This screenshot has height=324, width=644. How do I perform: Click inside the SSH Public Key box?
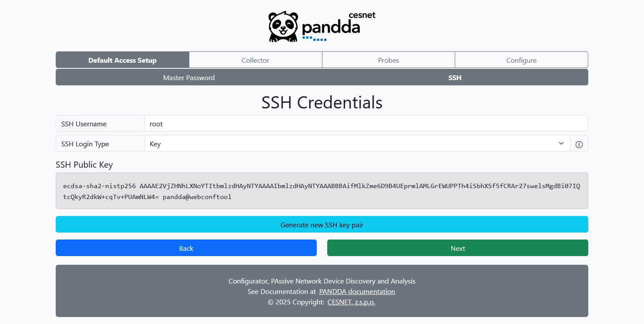(x=322, y=191)
